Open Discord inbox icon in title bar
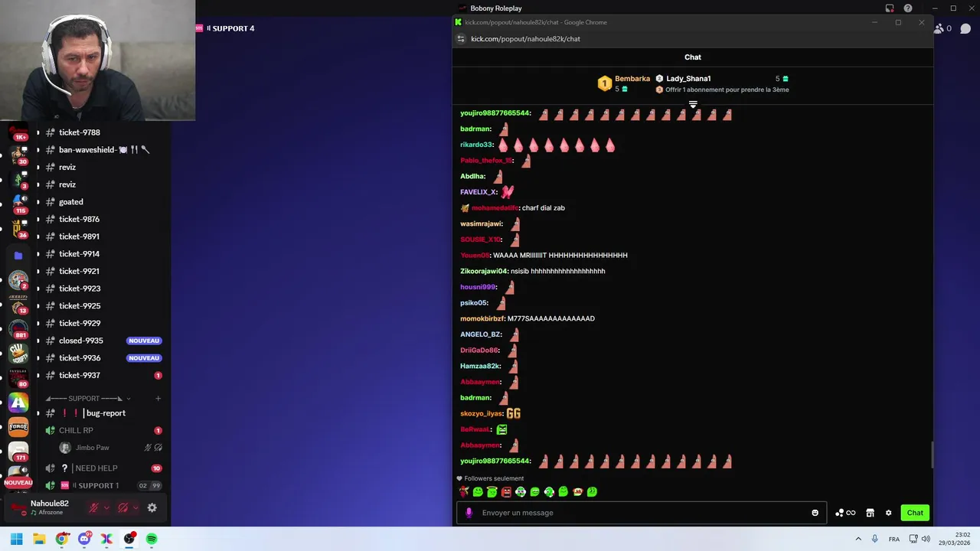The height and width of the screenshot is (551, 980). click(890, 8)
